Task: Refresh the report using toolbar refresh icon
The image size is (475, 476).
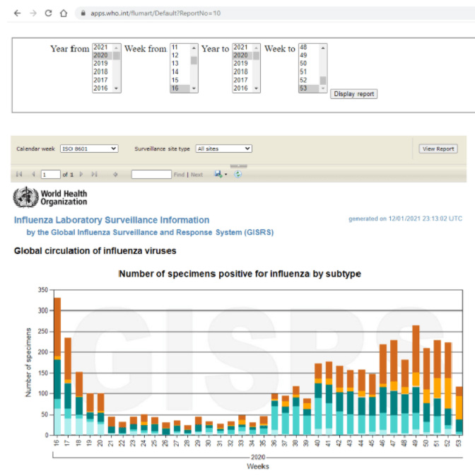Action: (237, 174)
